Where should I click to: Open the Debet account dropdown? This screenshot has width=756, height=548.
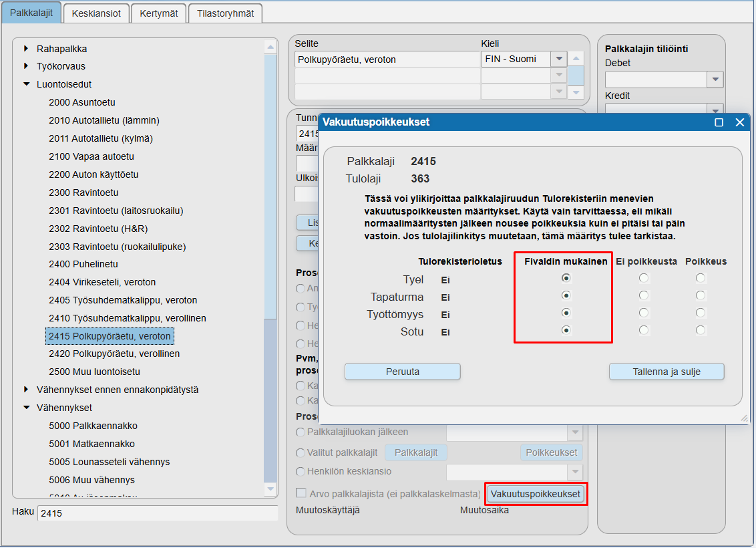click(715, 79)
